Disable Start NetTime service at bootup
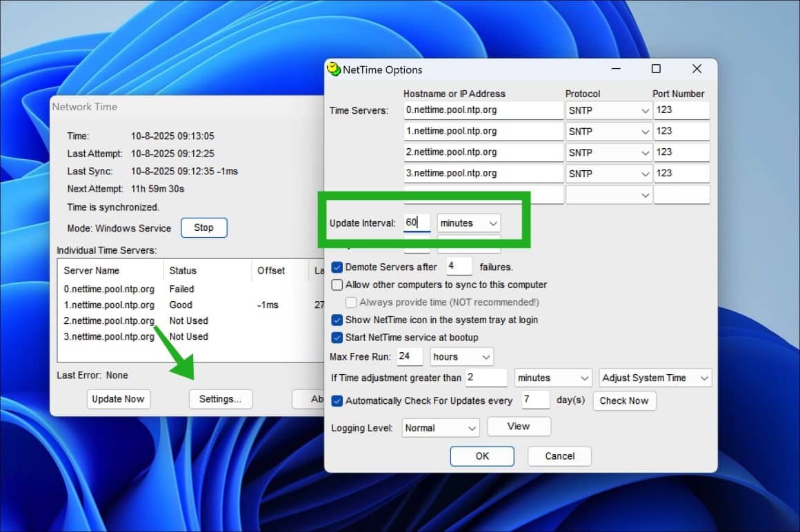The width and height of the screenshot is (800, 532). 337,338
